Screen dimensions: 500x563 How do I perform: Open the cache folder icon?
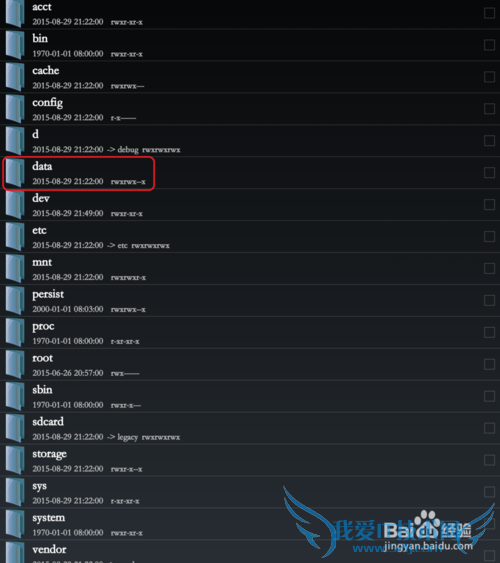click(15, 77)
